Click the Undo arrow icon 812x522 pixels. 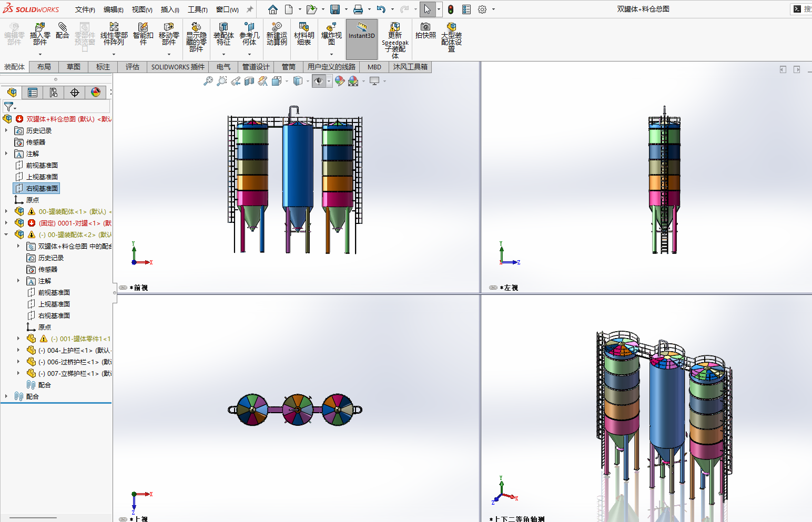381,9
